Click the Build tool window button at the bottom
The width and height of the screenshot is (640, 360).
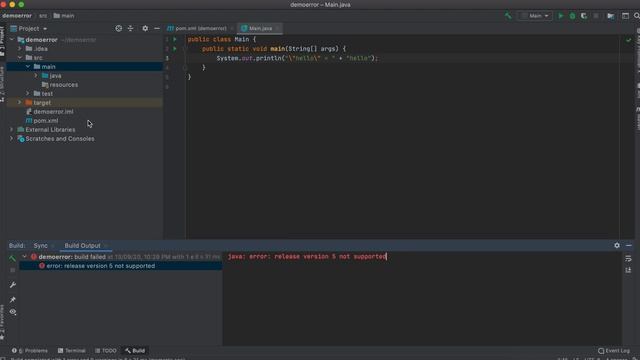[x=135, y=351]
